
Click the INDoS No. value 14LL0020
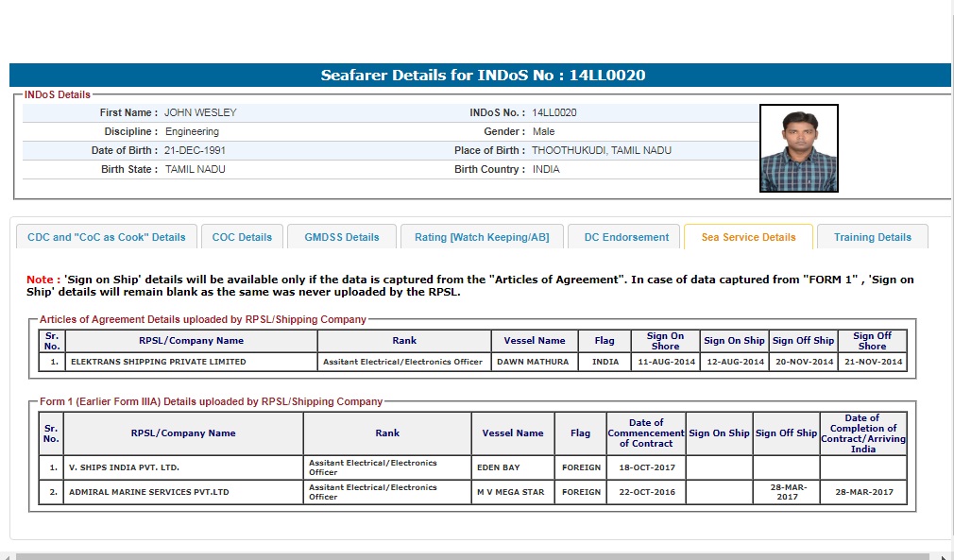point(554,112)
